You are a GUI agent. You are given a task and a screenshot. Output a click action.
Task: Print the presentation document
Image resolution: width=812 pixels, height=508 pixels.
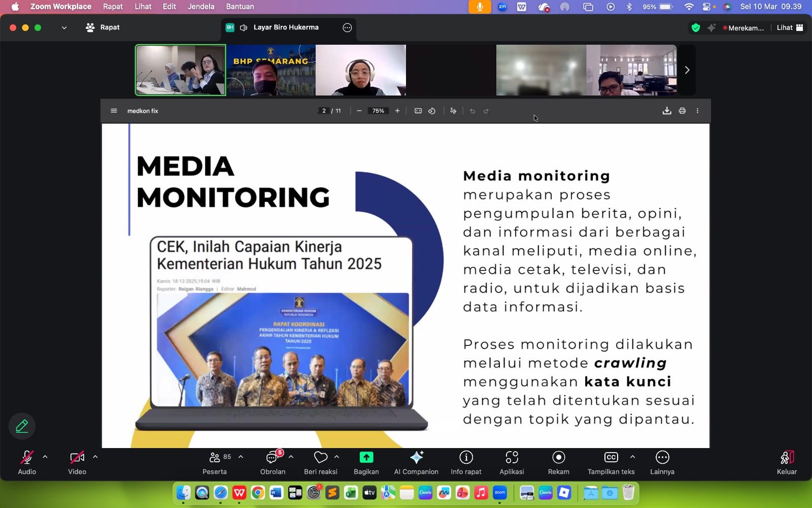click(682, 110)
